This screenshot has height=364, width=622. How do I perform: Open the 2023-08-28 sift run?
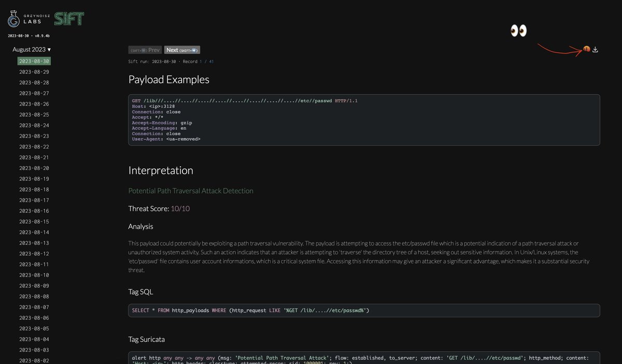[x=34, y=83]
